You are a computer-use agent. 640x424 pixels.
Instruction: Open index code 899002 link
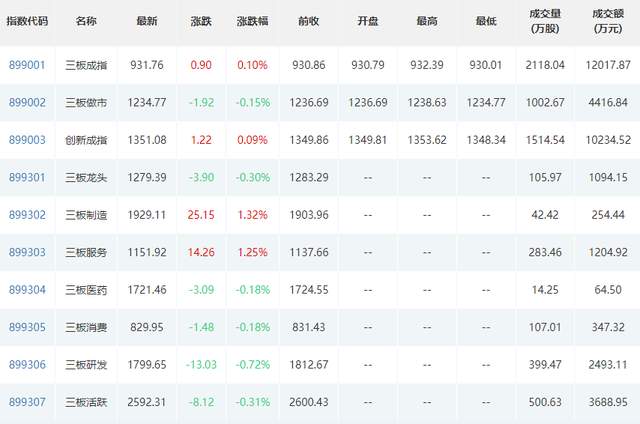tap(27, 102)
